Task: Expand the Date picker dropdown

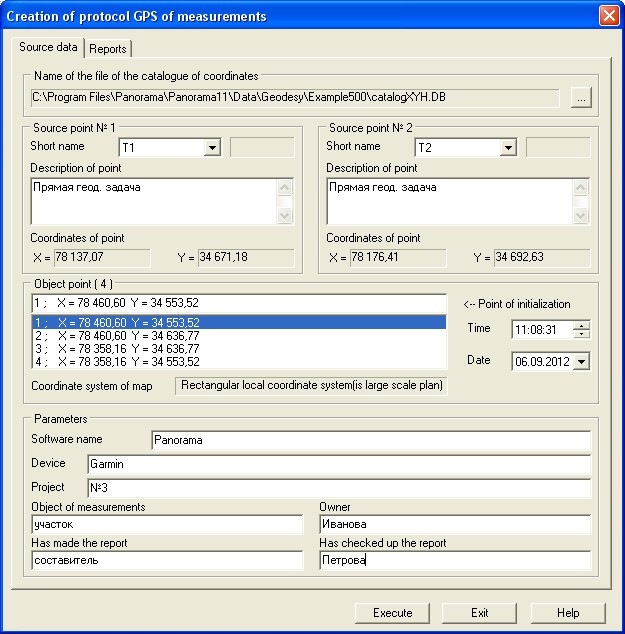Action: click(582, 361)
